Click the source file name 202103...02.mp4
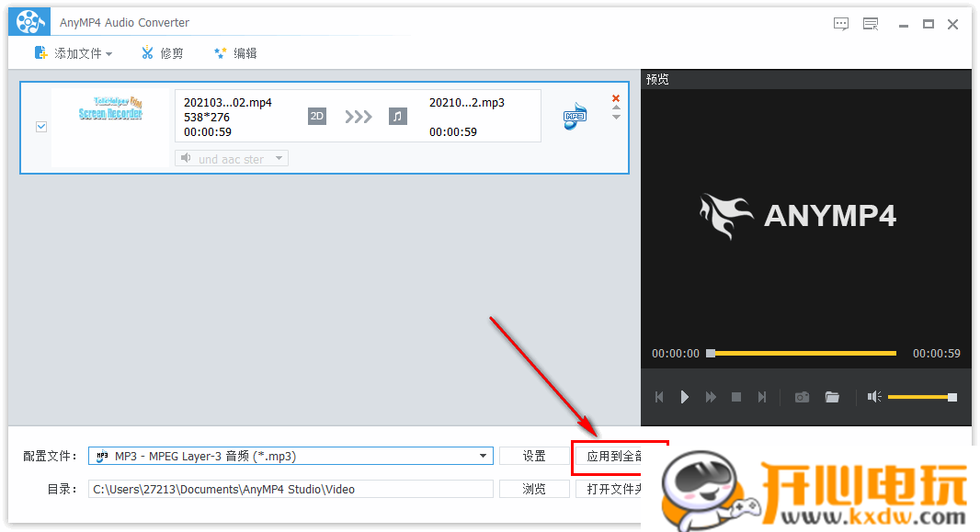The width and height of the screenshot is (980, 532). 227,102
